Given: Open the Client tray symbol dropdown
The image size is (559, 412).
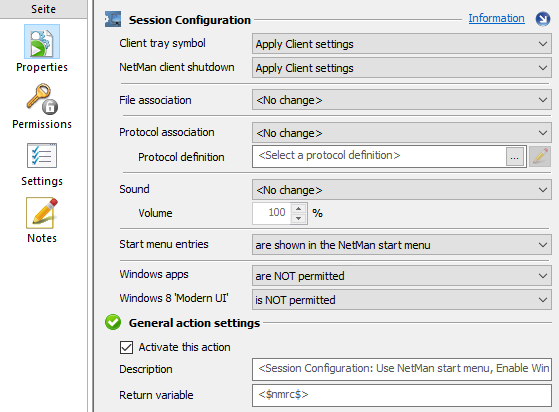Looking at the screenshot, I should (402, 44).
